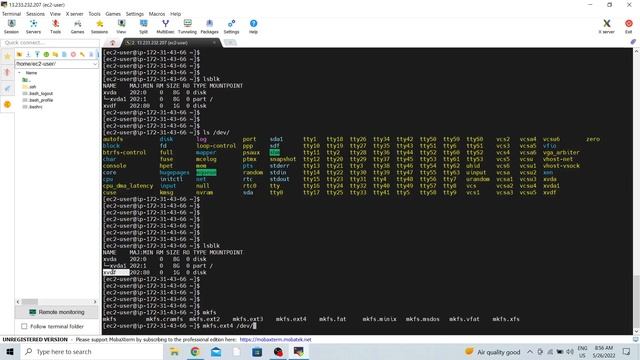Open the Tunneling toolbar icon
The width and height of the screenshot is (640, 360).
click(187, 27)
